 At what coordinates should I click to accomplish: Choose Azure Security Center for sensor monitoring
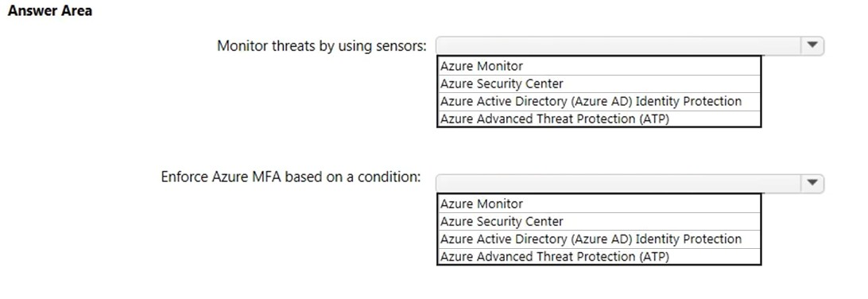click(x=599, y=83)
